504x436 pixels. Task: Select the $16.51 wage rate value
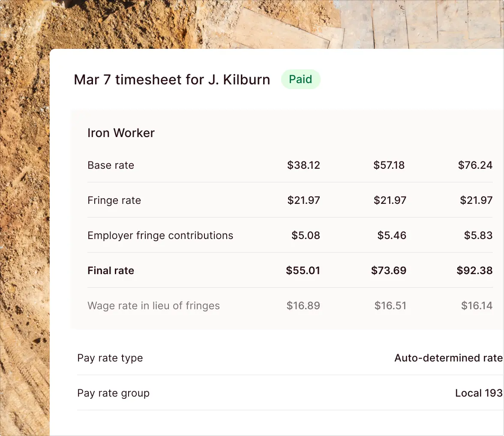[390, 305]
